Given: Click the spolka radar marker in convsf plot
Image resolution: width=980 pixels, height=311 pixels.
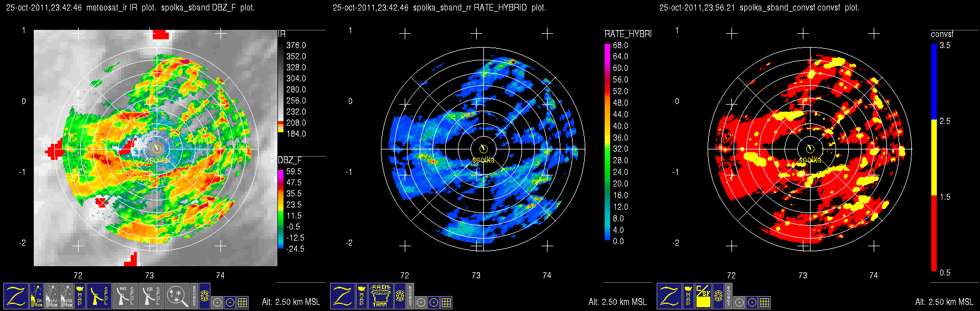Looking at the screenshot, I should (x=810, y=149).
